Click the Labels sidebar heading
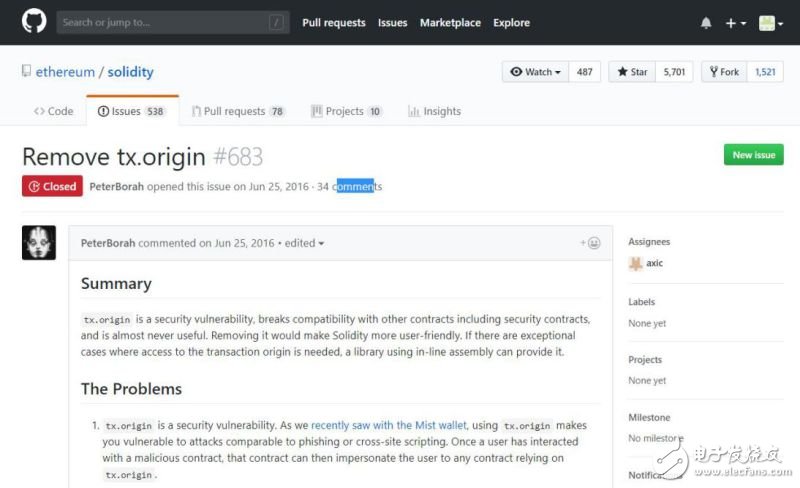Viewport: 800px width, 488px height. click(641, 302)
